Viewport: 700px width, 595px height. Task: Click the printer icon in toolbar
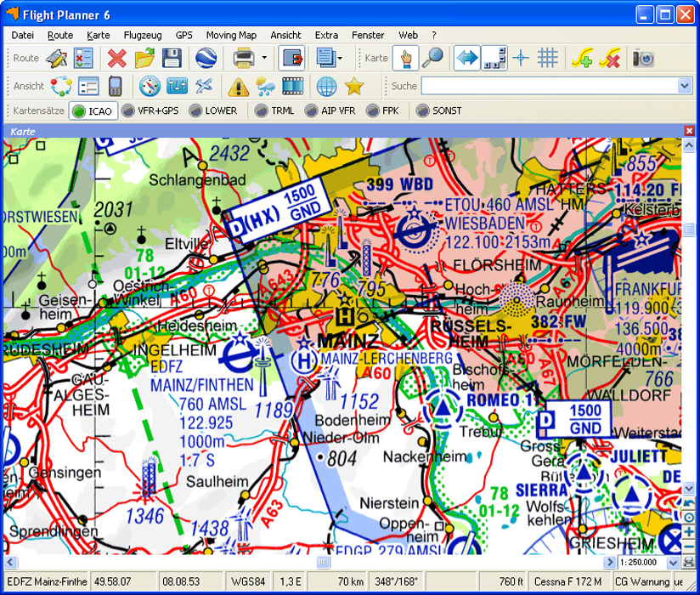(x=244, y=58)
